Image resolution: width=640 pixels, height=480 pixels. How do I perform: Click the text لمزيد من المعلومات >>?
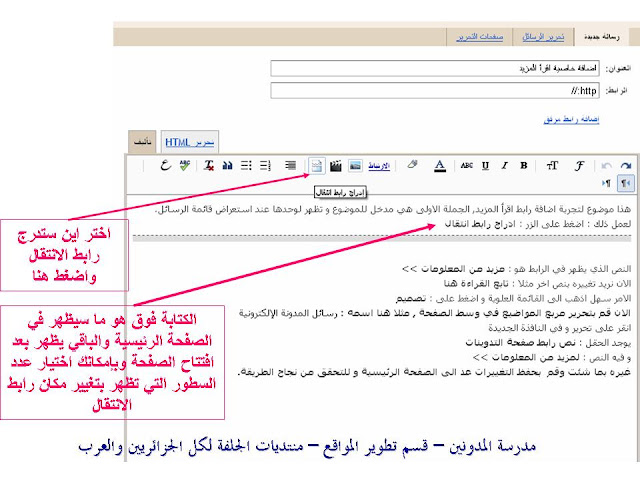[x=526, y=358]
